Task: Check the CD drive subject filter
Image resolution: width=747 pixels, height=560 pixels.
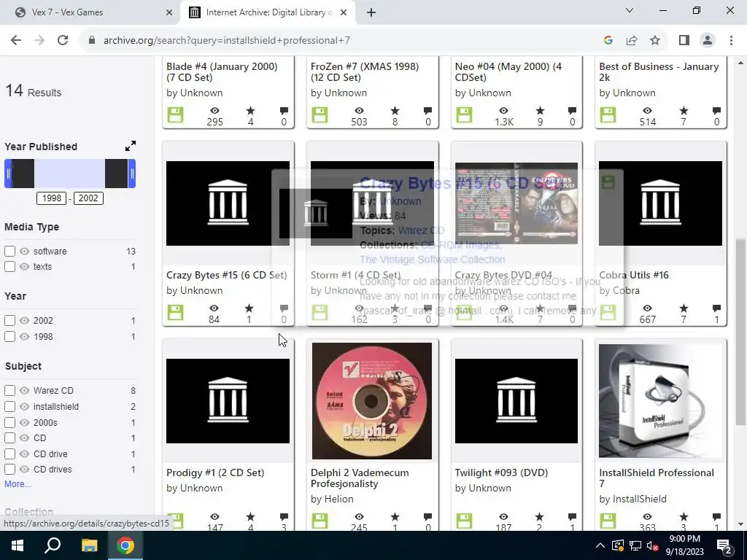Action: 9,454
